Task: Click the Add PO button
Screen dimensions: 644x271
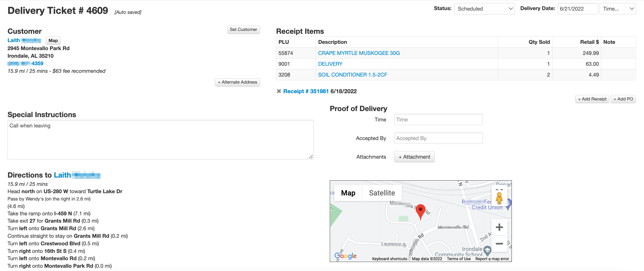Action: 623,99
